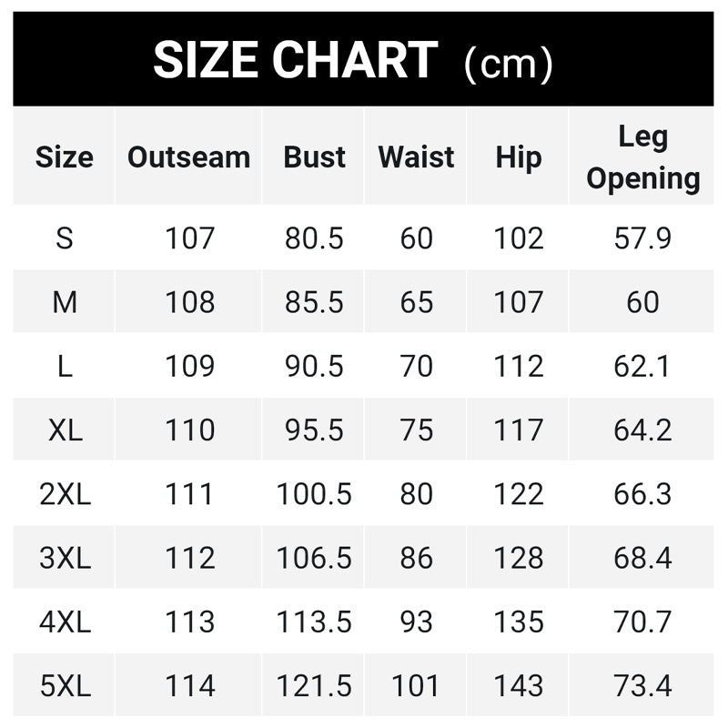Click hip value 135 in 4XL row
The image size is (728, 728).
tap(518, 622)
